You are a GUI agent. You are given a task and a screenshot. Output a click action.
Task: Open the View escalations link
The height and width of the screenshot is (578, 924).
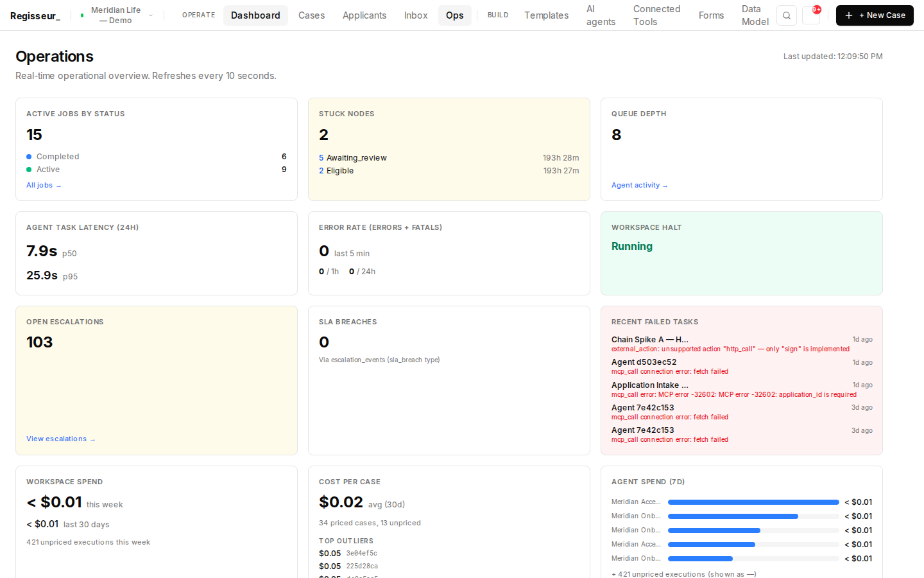[60, 439]
